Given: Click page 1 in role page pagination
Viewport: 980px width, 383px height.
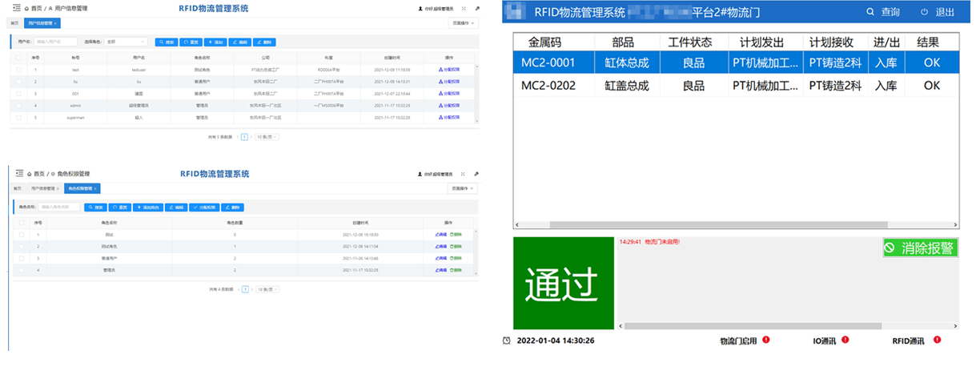Looking at the screenshot, I should pyautogui.click(x=245, y=289).
